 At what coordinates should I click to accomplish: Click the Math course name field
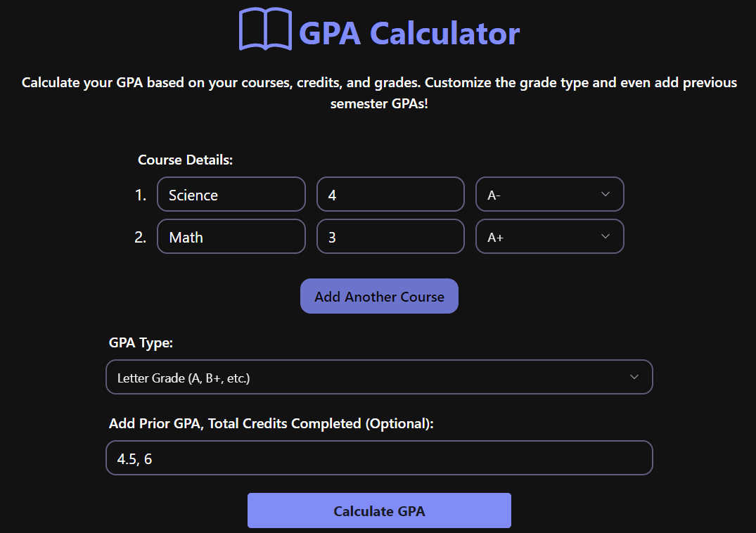tap(231, 236)
